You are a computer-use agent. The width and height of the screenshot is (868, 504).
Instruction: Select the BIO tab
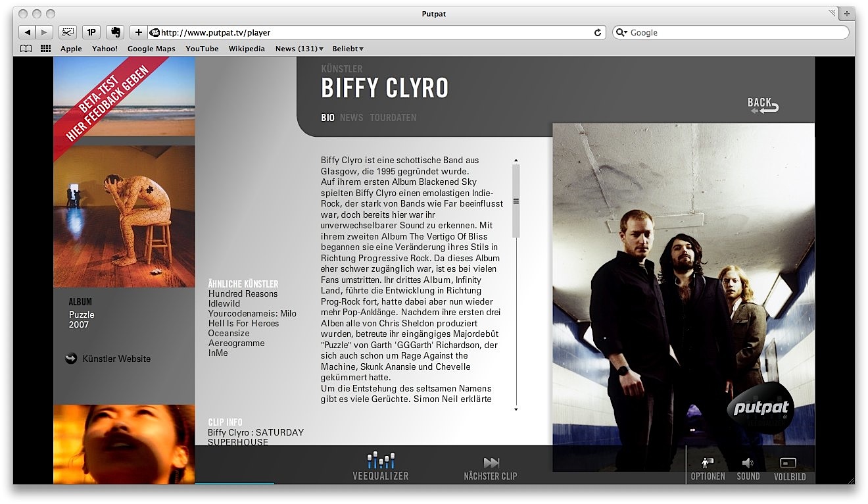(x=327, y=118)
